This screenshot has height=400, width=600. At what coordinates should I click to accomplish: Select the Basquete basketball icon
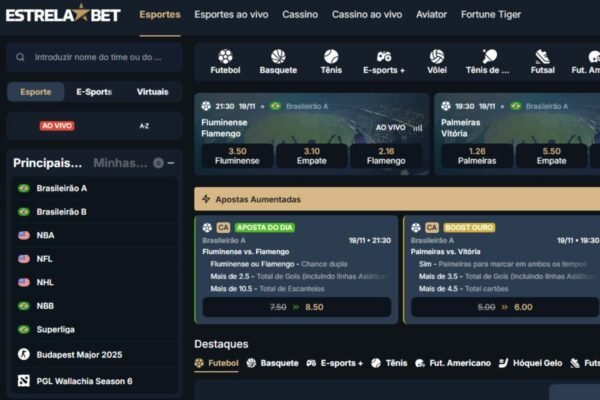[278, 57]
